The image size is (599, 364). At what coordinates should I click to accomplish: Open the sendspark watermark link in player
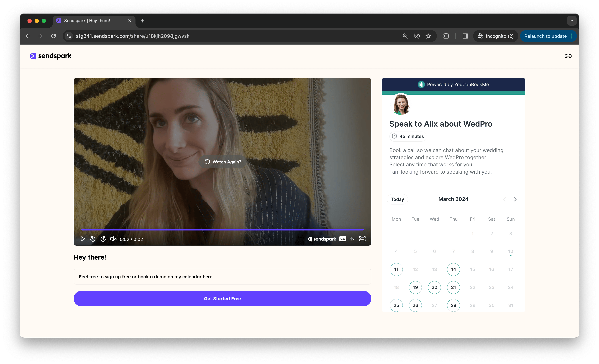[322, 239]
